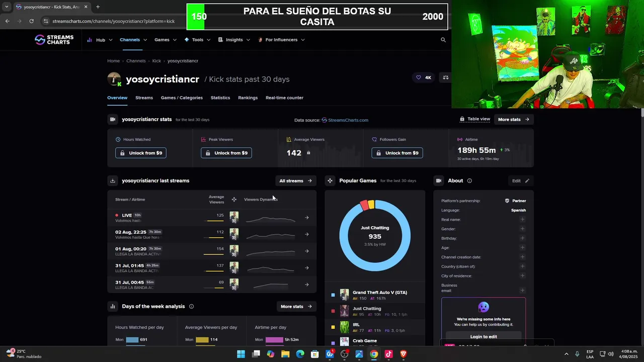The height and width of the screenshot is (362, 644).
Task: Go to Home breadcrumb link
Action: coord(113,61)
